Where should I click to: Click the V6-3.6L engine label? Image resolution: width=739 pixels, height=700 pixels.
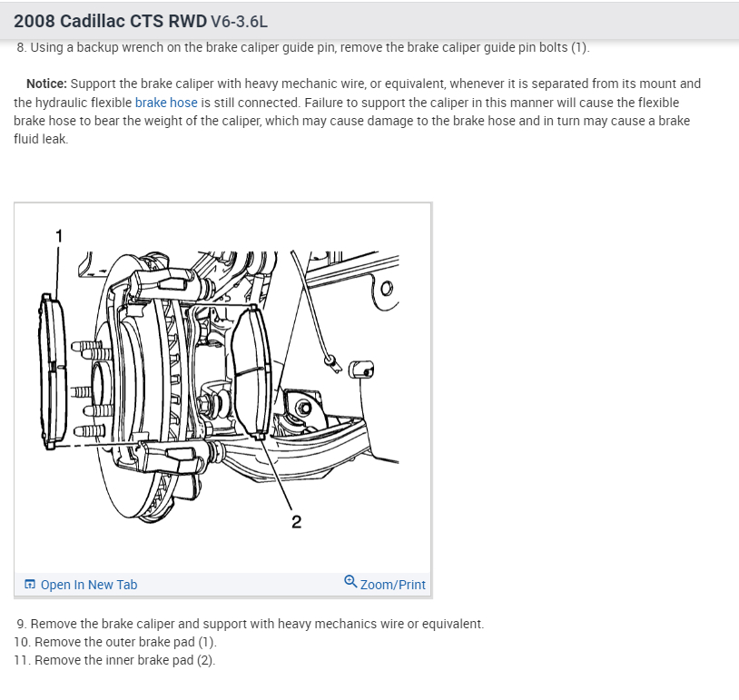pyautogui.click(x=239, y=22)
